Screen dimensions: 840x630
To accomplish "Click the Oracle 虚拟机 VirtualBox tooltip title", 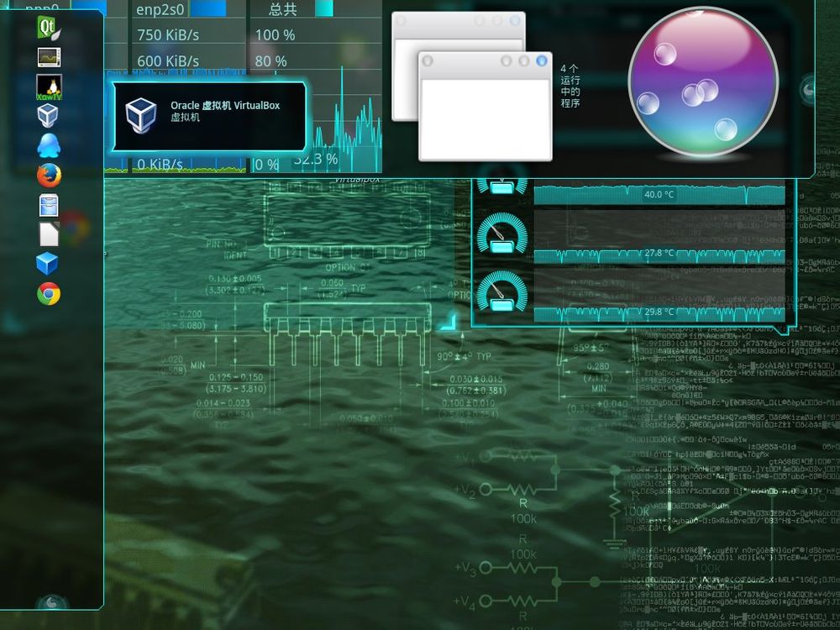I will pyautogui.click(x=225, y=106).
